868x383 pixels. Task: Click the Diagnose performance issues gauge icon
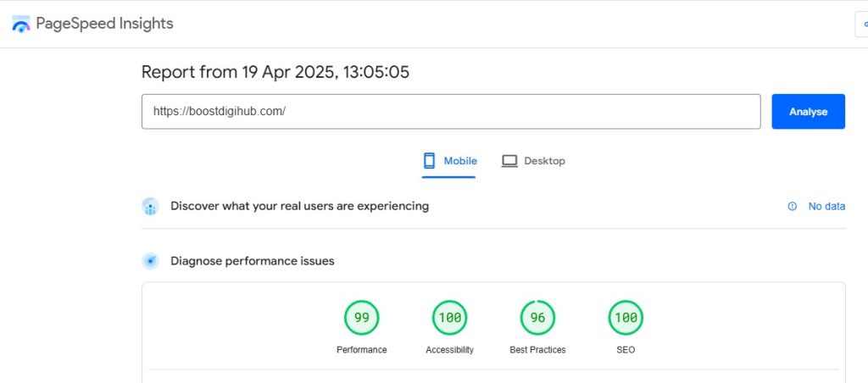(x=150, y=261)
